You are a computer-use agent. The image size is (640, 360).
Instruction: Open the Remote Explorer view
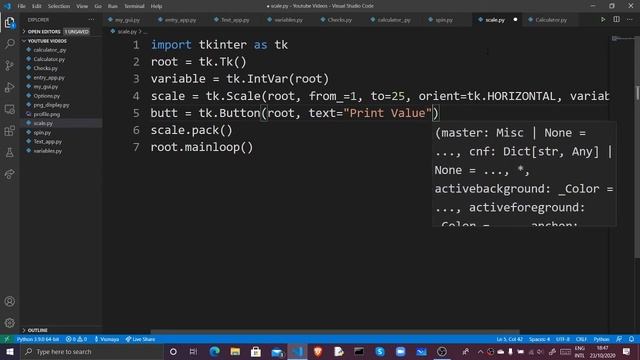9,109
